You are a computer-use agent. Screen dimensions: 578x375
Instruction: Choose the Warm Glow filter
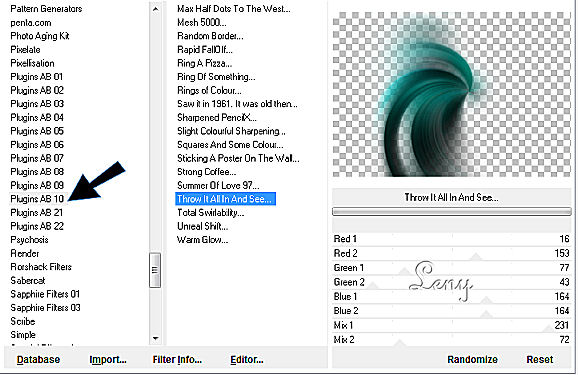point(202,240)
